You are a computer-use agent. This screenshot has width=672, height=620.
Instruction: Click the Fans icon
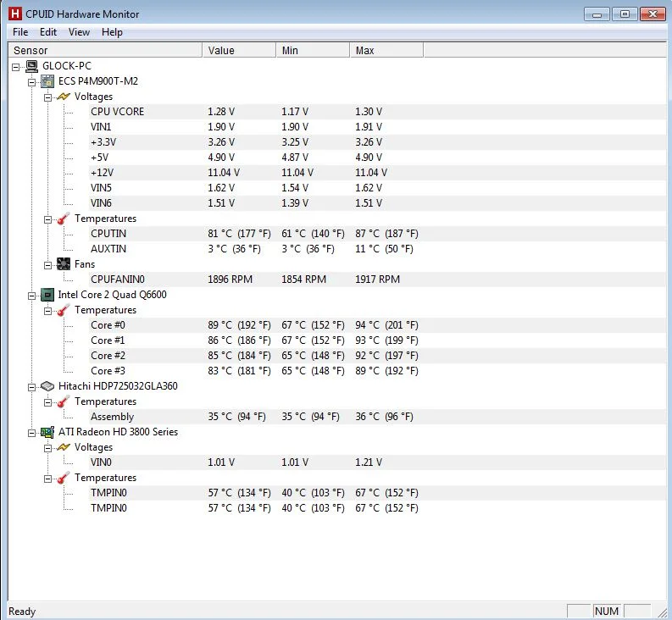coord(64,264)
